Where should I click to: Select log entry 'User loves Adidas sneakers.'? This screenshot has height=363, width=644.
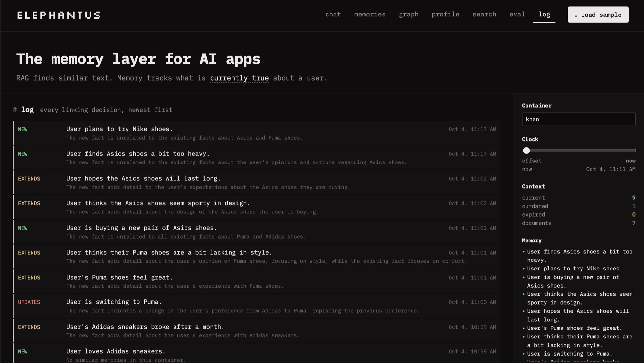257,354
